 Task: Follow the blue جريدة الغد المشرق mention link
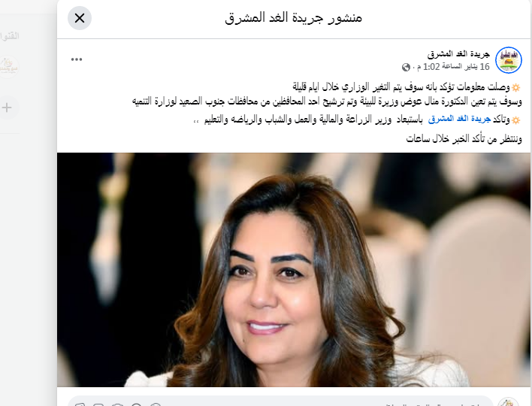[x=459, y=119]
